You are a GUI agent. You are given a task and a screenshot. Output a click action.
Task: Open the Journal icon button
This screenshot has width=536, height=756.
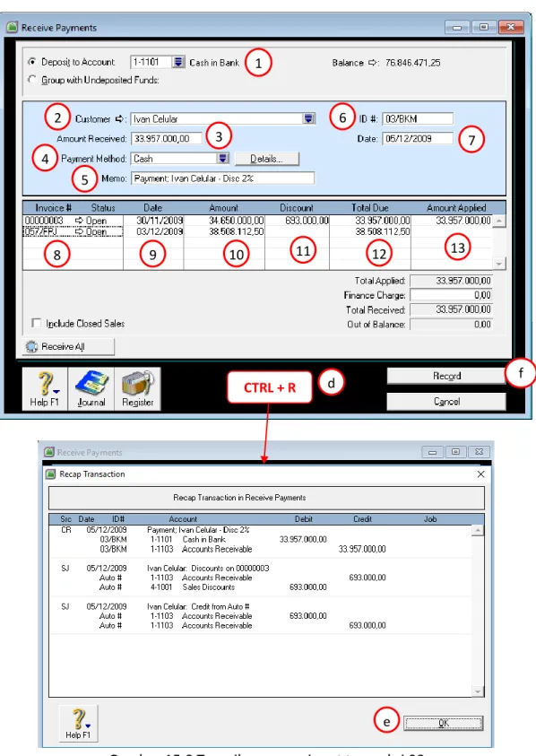pyautogui.click(x=91, y=388)
